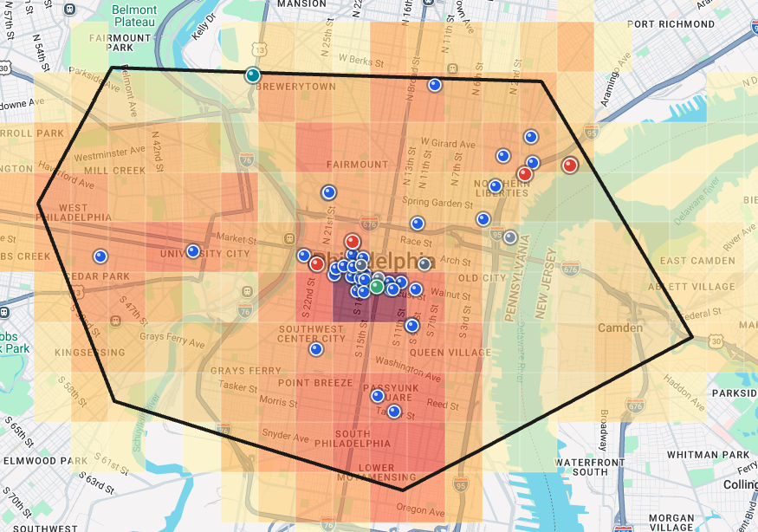This screenshot has height=532, width=758.
Task: Select the WEST PHILADELPHIA label
Action: pyautogui.click(x=74, y=213)
